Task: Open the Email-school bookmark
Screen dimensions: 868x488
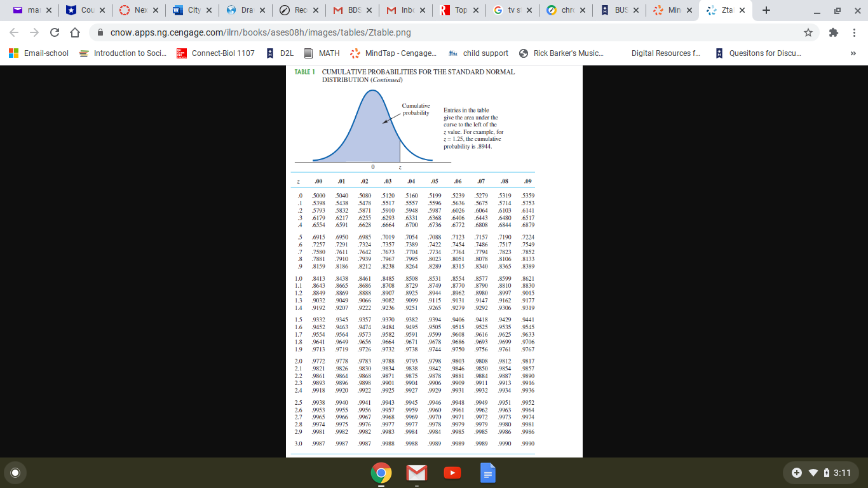Action: point(39,53)
